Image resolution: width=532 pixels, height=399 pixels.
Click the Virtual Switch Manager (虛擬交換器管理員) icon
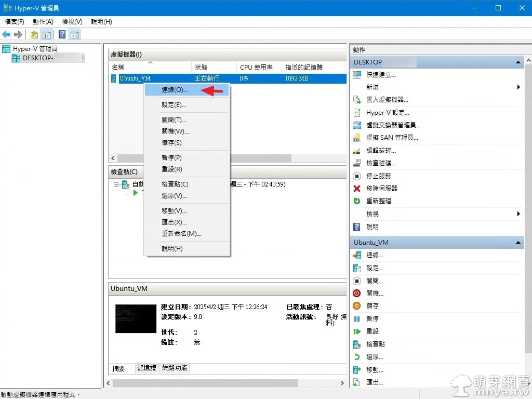357,125
